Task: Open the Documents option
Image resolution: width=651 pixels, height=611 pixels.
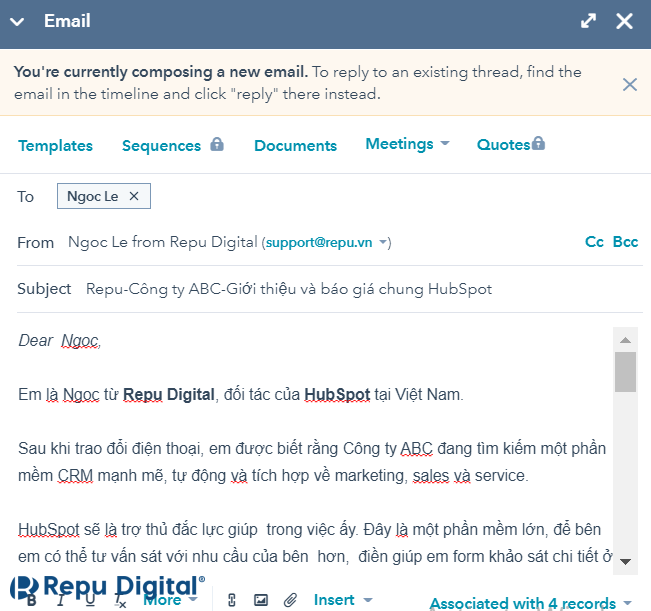Action: tap(295, 146)
